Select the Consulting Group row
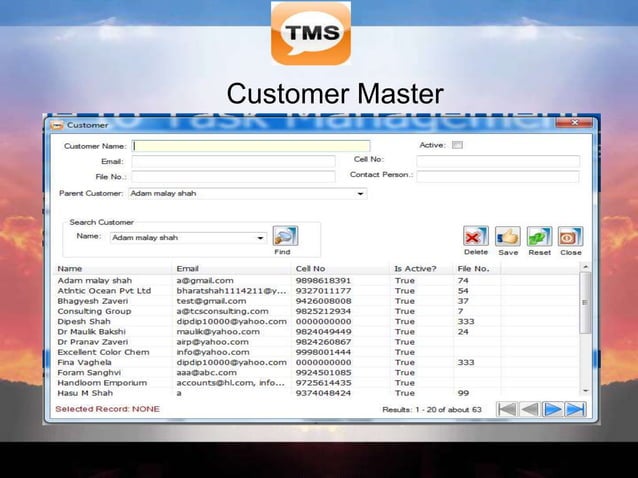The width and height of the screenshot is (638, 478). point(316,311)
